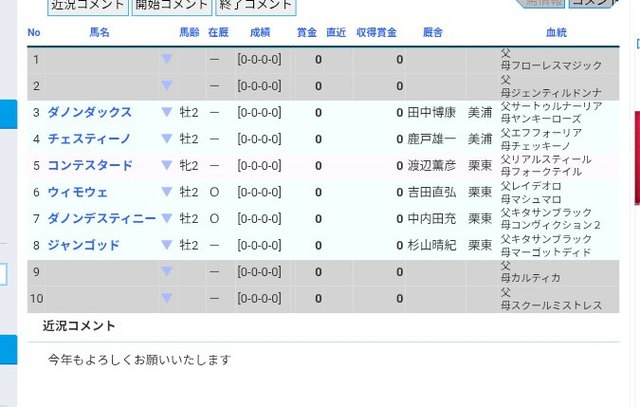Expand コンテスタード dropdown arrow
This screenshot has width=640, height=407.
coord(167,165)
